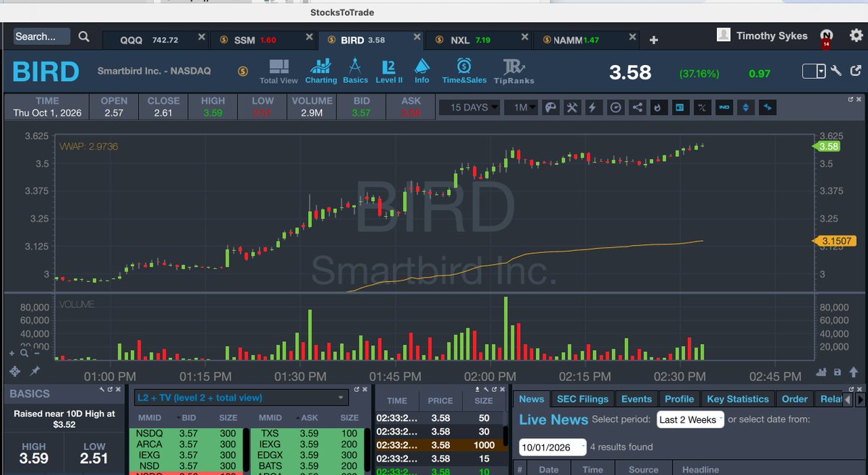Save chart using floppy disk icon
The width and height of the screenshot is (868, 475).
(837, 372)
